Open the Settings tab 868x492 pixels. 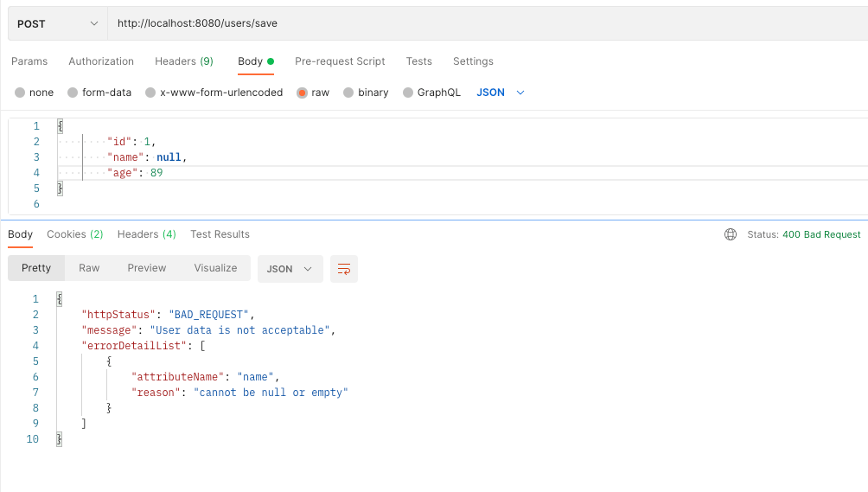pos(473,61)
